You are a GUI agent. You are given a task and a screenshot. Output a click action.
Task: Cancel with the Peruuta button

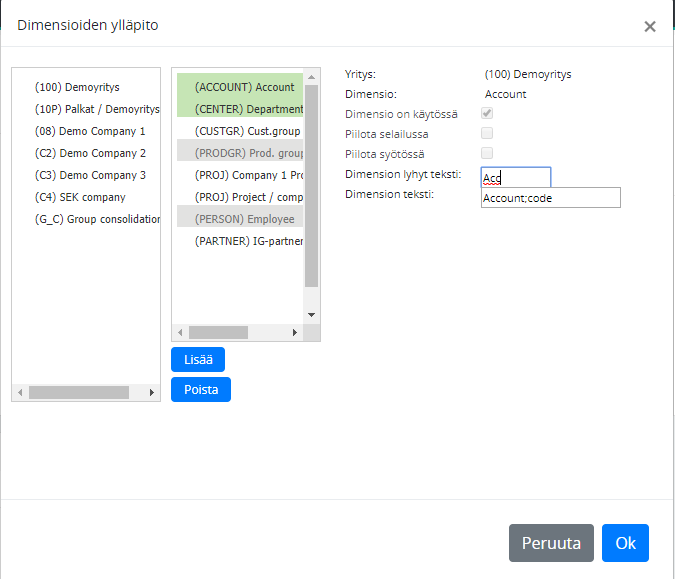pyautogui.click(x=551, y=543)
